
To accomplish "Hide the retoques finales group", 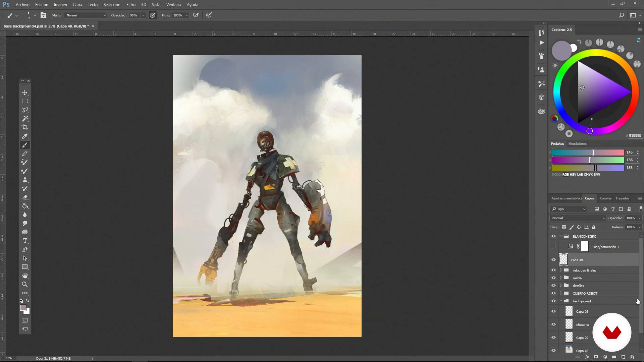I will click(553, 270).
